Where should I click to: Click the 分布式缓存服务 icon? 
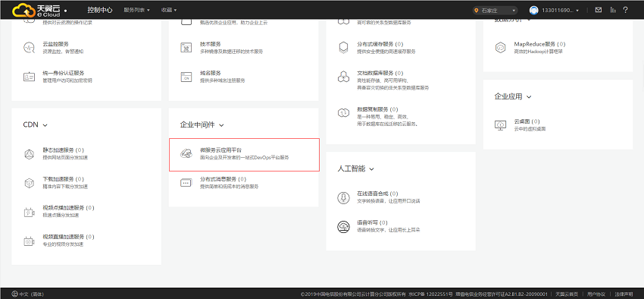click(x=343, y=47)
